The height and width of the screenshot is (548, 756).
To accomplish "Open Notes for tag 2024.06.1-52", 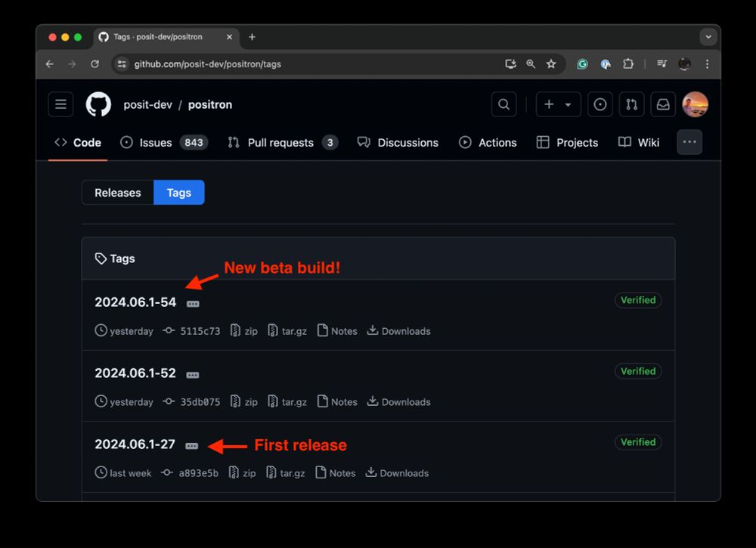I will click(337, 402).
